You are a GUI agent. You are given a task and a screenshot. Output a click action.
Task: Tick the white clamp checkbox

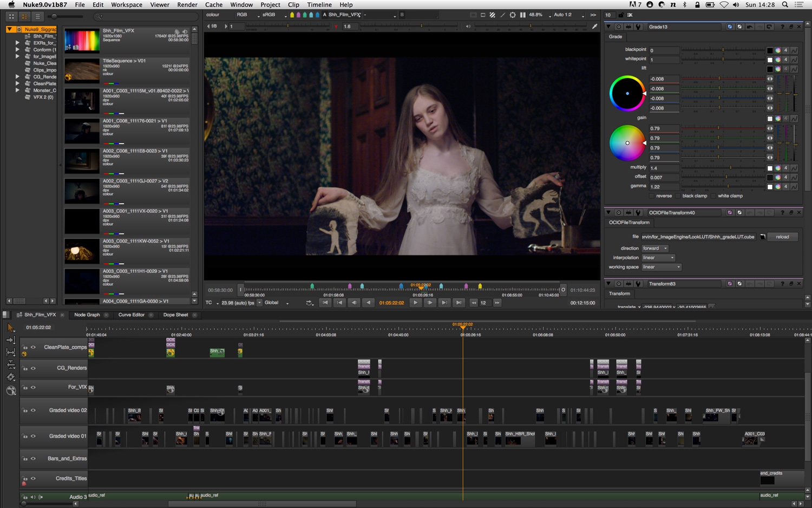pos(713,196)
